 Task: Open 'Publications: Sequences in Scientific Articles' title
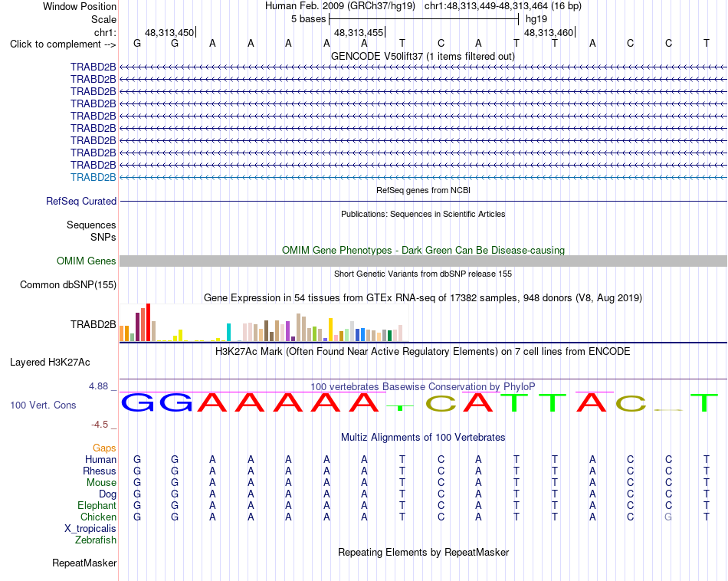[x=423, y=214]
